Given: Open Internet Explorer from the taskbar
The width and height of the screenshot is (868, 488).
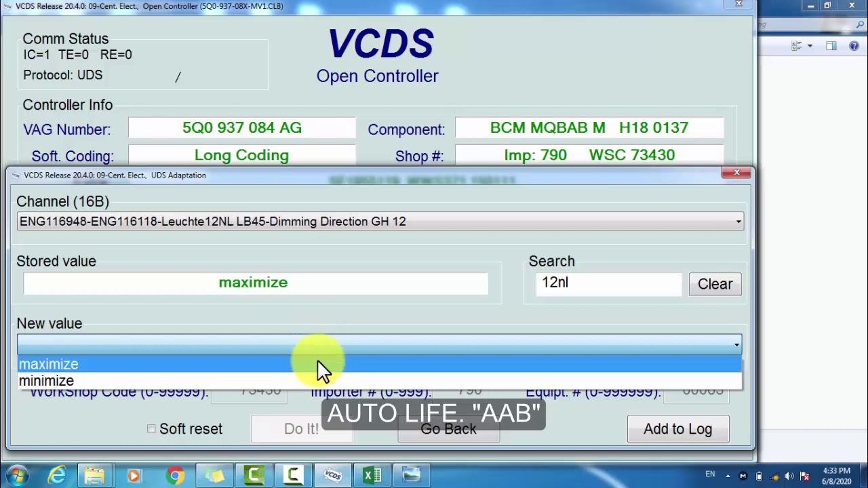Looking at the screenshot, I should (x=56, y=475).
